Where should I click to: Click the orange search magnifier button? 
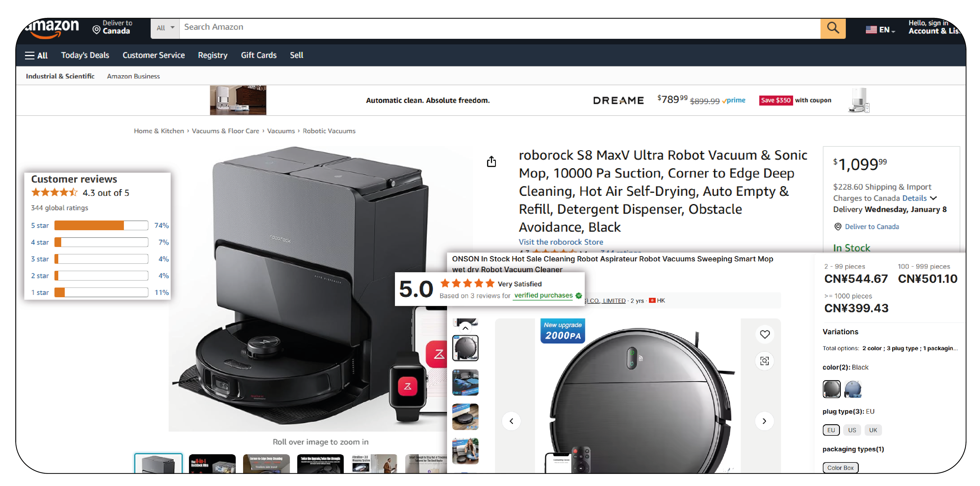tap(833, 28)
